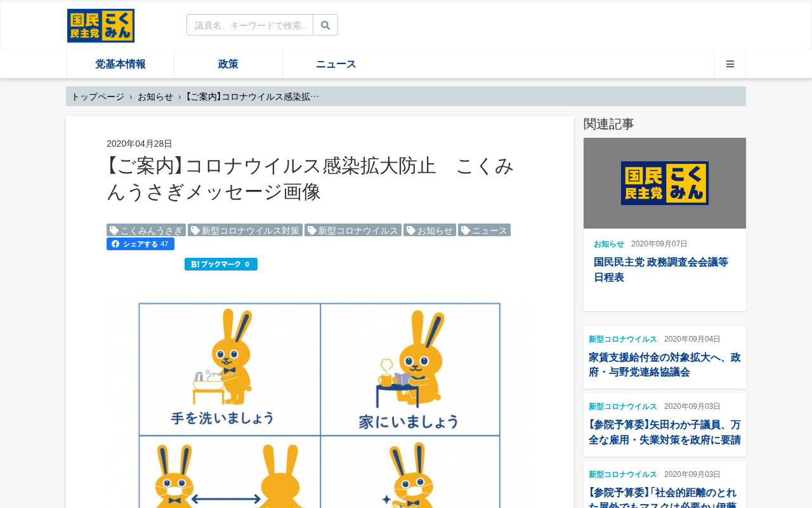The height and width of the screenshot is (508, 812).
Task: Click the date 2020年09月07日 in related articles
Action: coord(659,244)
